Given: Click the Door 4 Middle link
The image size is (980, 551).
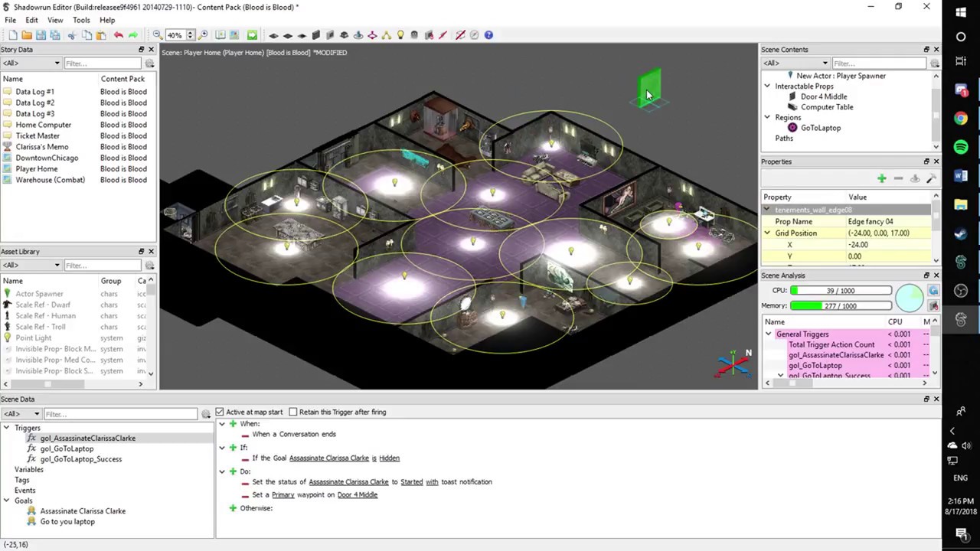Looking at the screenshot, I should point(357,495).
